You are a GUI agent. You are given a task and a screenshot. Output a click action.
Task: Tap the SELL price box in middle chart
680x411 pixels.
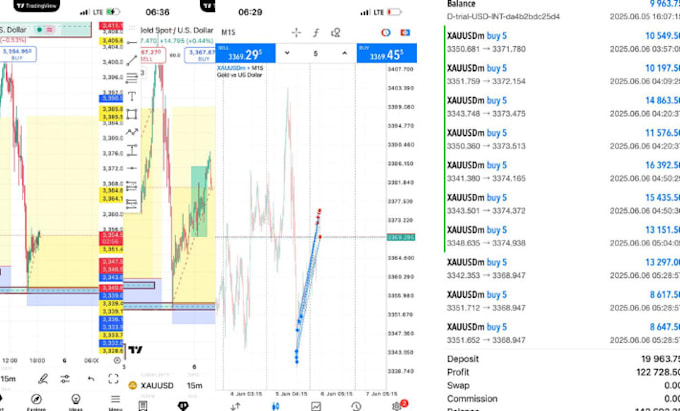coord(152,55)
